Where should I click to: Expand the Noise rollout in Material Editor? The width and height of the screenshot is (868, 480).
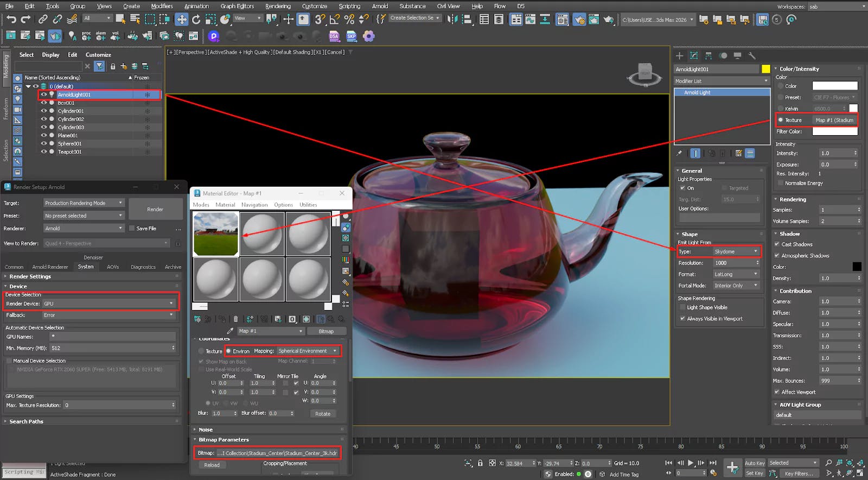(205, 430)
